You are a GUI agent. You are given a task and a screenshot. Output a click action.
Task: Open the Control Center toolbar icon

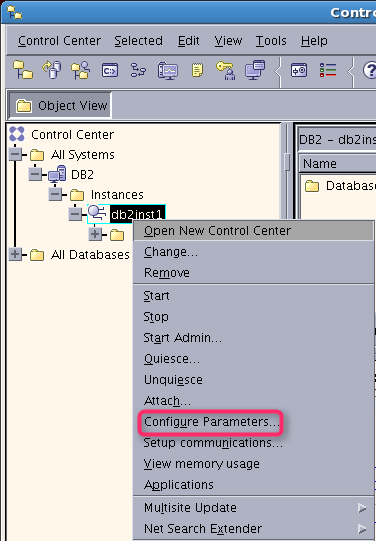tap(23, 70)
